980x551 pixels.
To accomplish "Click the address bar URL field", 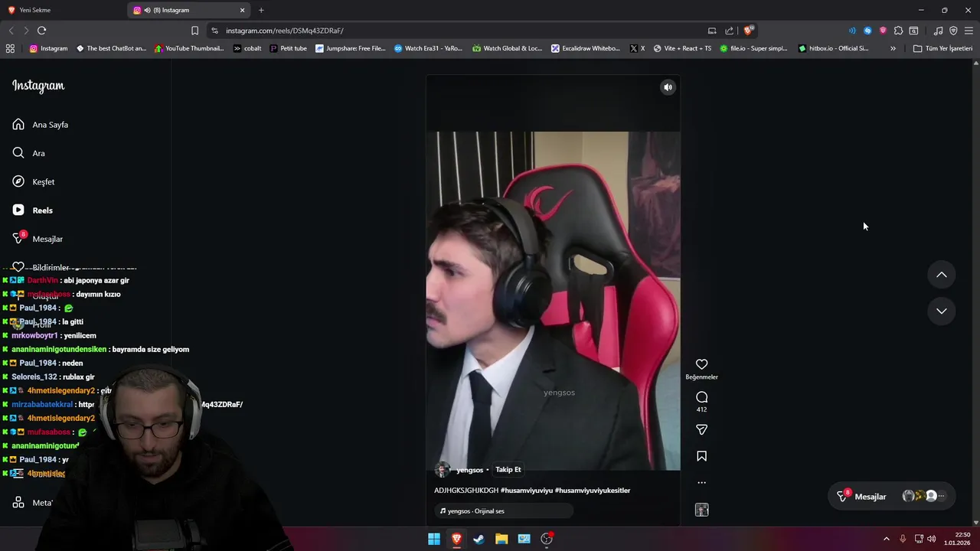I will tap(459, 31).
